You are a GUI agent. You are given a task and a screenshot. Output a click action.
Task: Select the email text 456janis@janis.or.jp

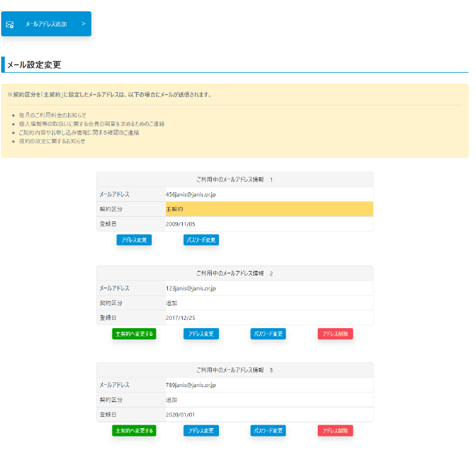click(x=190, y=194)
